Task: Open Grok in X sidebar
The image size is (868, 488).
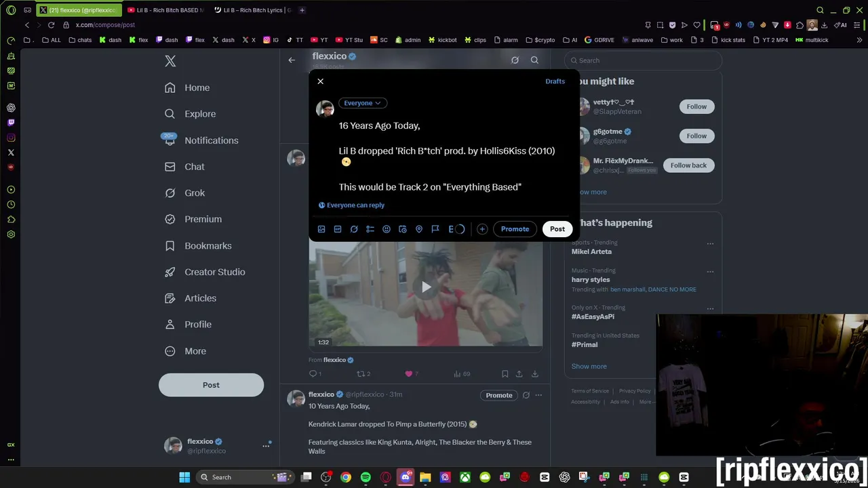Action: tap(184, 193)
